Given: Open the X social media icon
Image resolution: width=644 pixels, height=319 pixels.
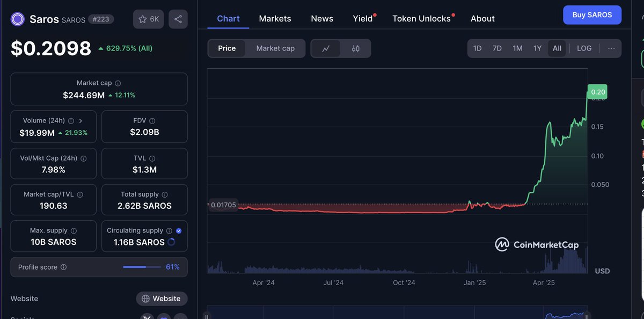Looking at the screenshot, I should pos(147,317).
